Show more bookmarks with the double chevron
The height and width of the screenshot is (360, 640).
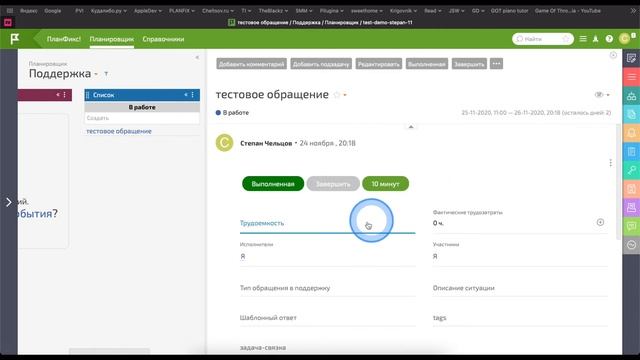pos(633,11)
